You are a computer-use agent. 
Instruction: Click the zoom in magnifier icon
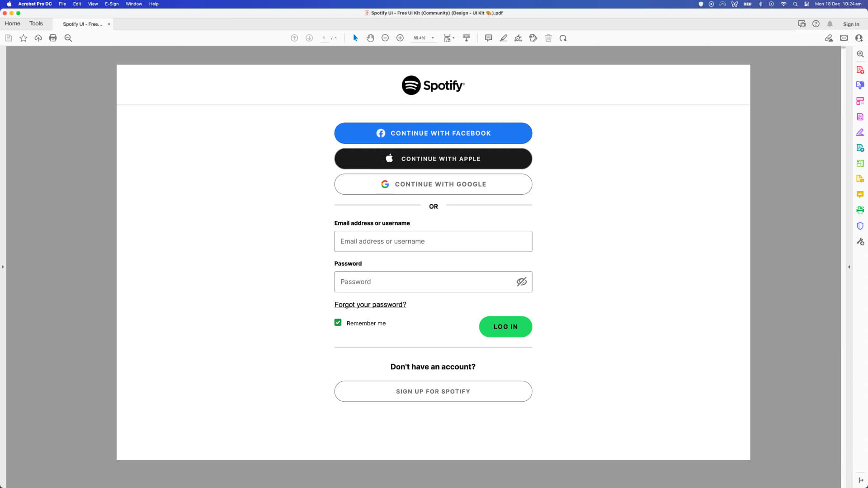pyautogui.click(x=400, y=38)
